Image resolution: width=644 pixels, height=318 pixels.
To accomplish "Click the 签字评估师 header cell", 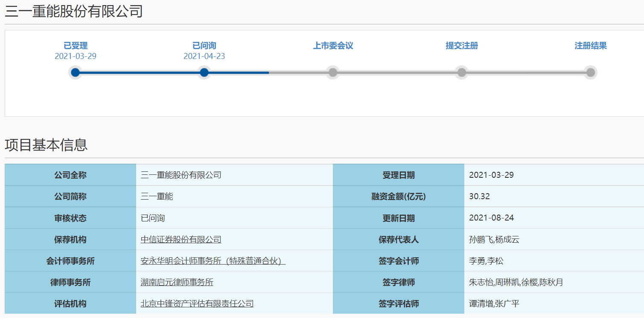I will [x=399, y=303].
